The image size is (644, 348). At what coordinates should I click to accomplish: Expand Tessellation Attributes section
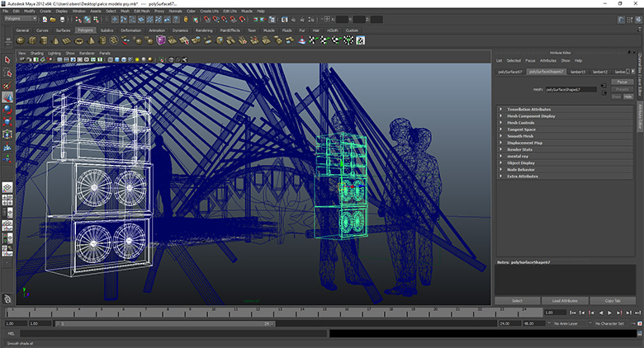coord(565,109)
